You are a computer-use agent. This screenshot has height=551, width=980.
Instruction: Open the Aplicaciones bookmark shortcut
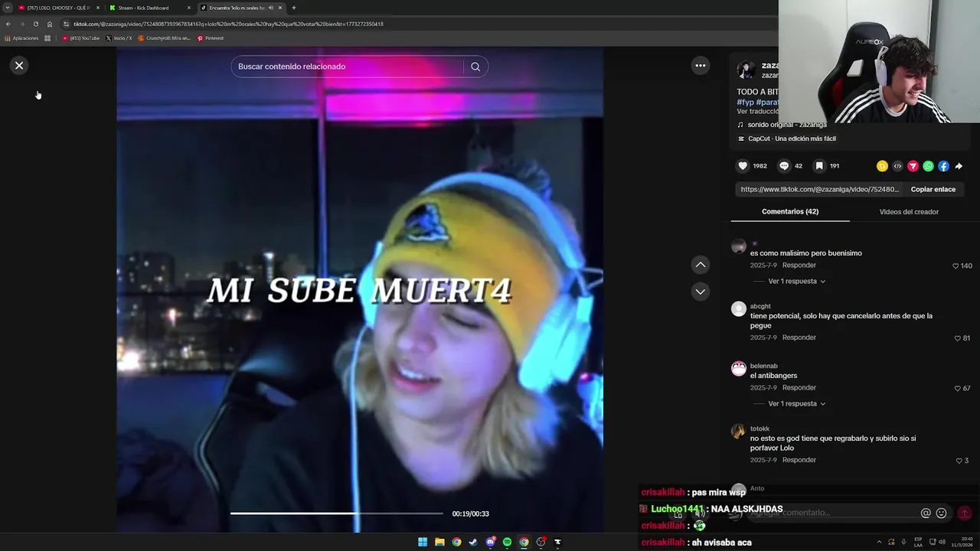click(x=21, y=37)
